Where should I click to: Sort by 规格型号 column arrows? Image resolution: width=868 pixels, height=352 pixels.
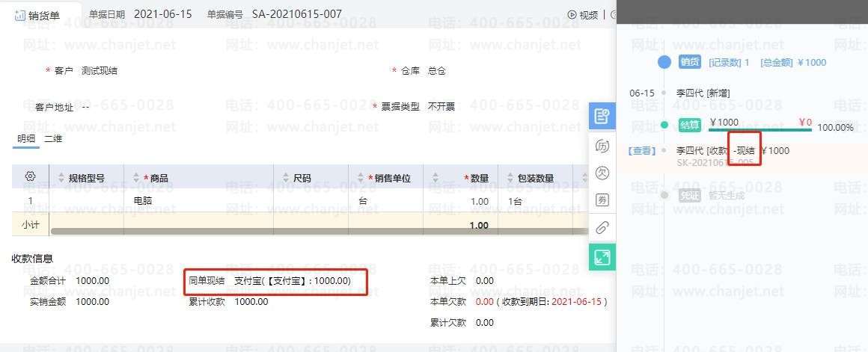(61, 178)
